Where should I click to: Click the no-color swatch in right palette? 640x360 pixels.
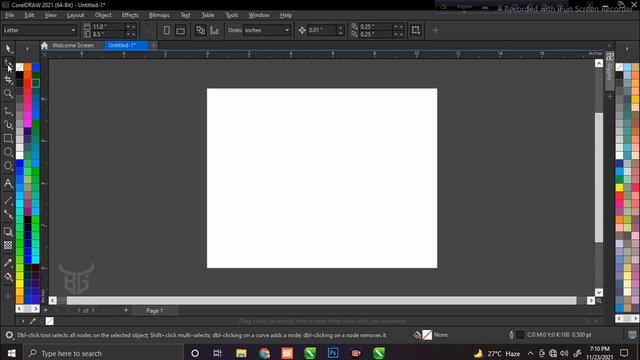pos(619,67)
